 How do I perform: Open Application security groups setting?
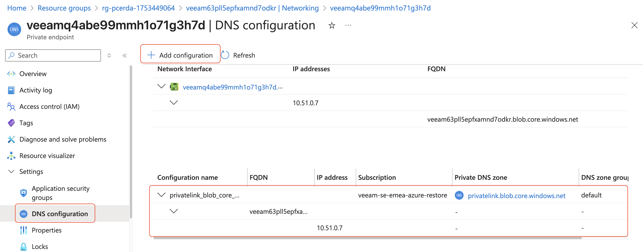coord(61,193)
